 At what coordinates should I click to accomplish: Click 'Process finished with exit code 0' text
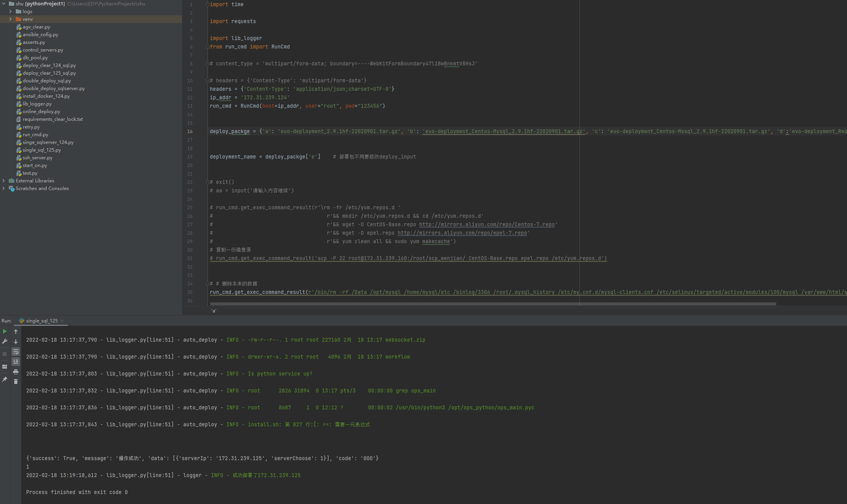point(77,492)
